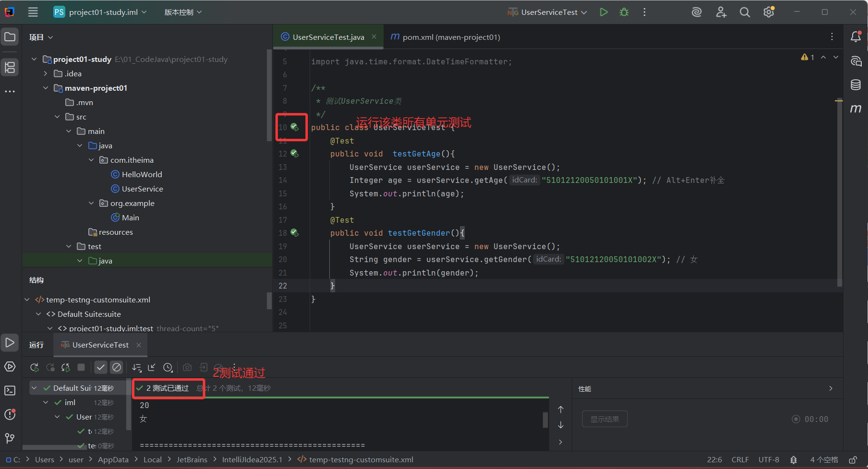The image size is (868, 469).
Task: Open the hamburger main menu
Action: 33,12
